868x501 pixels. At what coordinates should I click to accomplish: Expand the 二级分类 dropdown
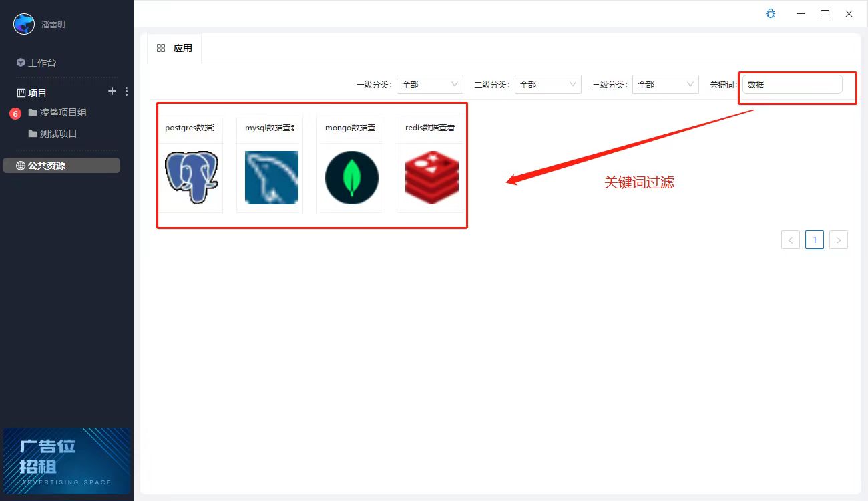coord(548,84)
